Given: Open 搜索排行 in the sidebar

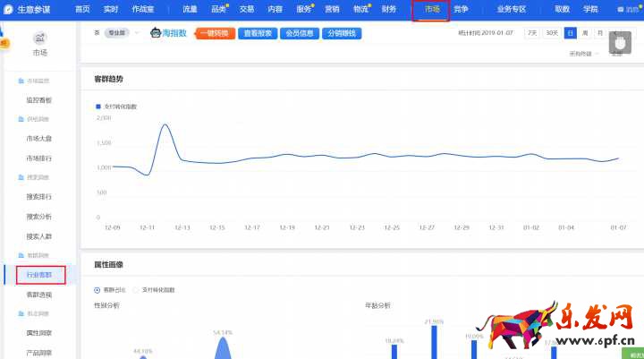Looking at the screenshot, I should pos(39,197).
